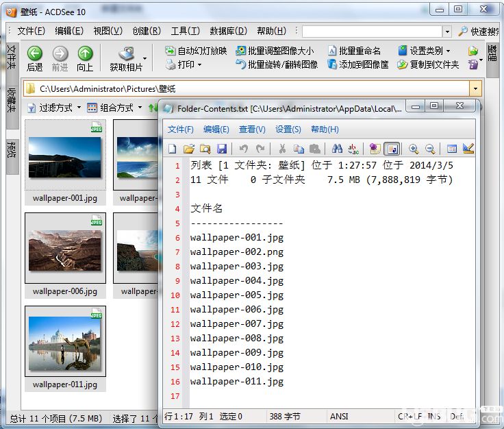Click the folder path address bar
Image resolution: width=504 pixels, height=429 pixels.
tap(247, 89)
